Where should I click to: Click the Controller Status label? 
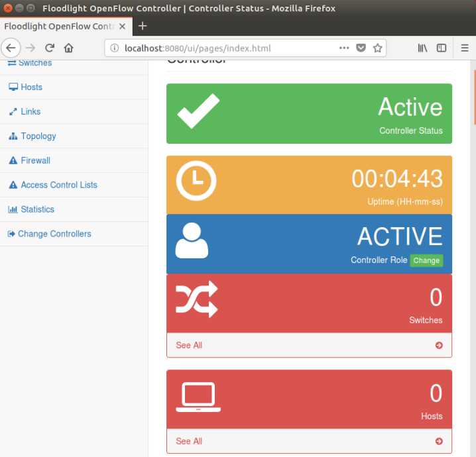click(x=411, y=130)
